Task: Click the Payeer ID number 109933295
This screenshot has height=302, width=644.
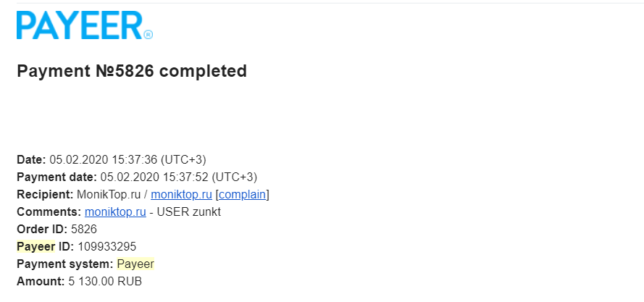Action: click(x=106, y=246)
